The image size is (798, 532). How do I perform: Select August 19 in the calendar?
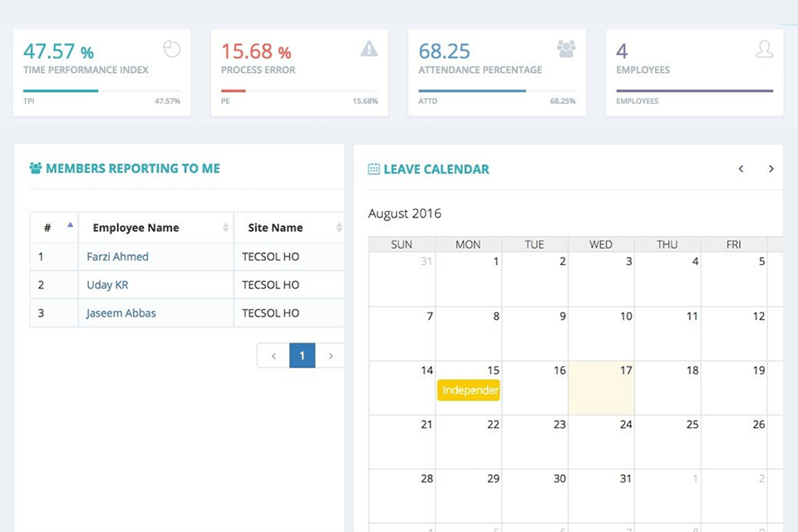click(734, 388)
